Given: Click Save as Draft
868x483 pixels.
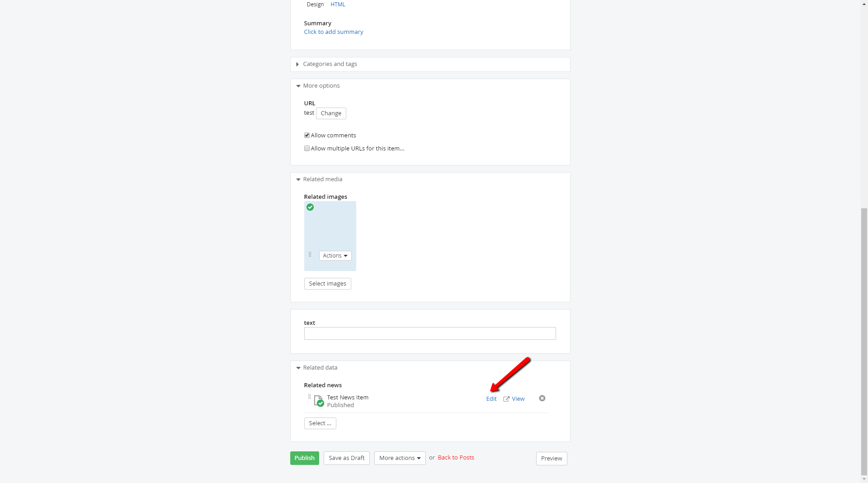Looking at the screenshot, I should point(346,458).
